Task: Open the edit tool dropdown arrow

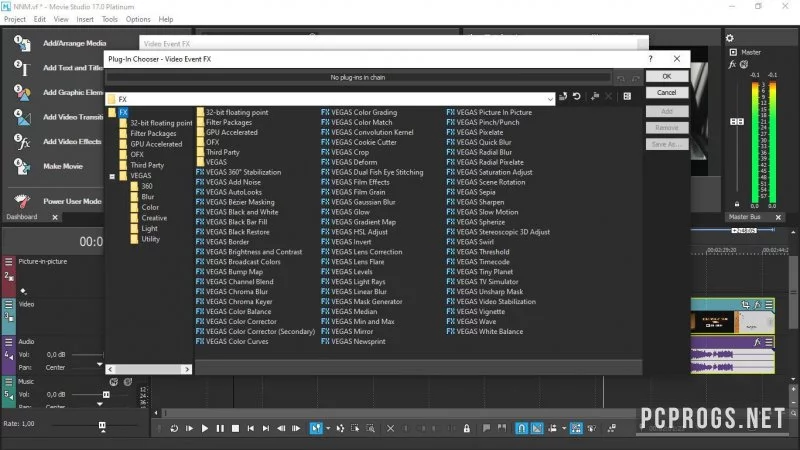Action: 328,429
